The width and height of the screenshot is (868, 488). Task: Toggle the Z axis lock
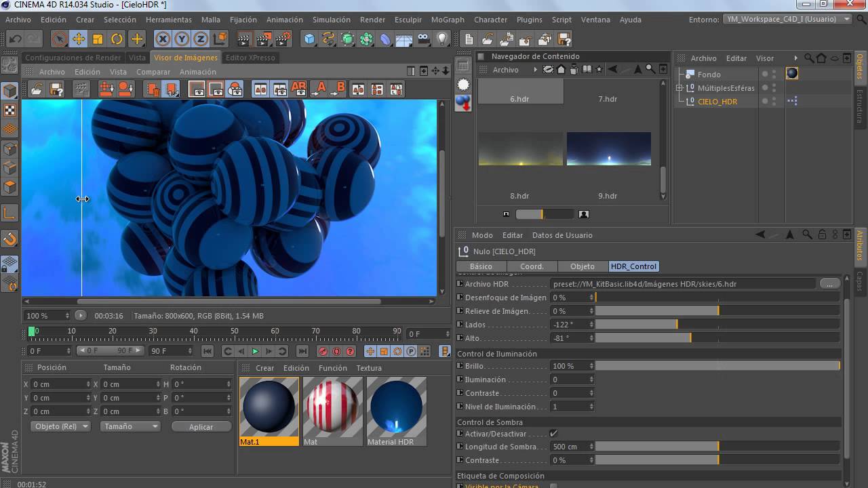[x=201, y=39]
